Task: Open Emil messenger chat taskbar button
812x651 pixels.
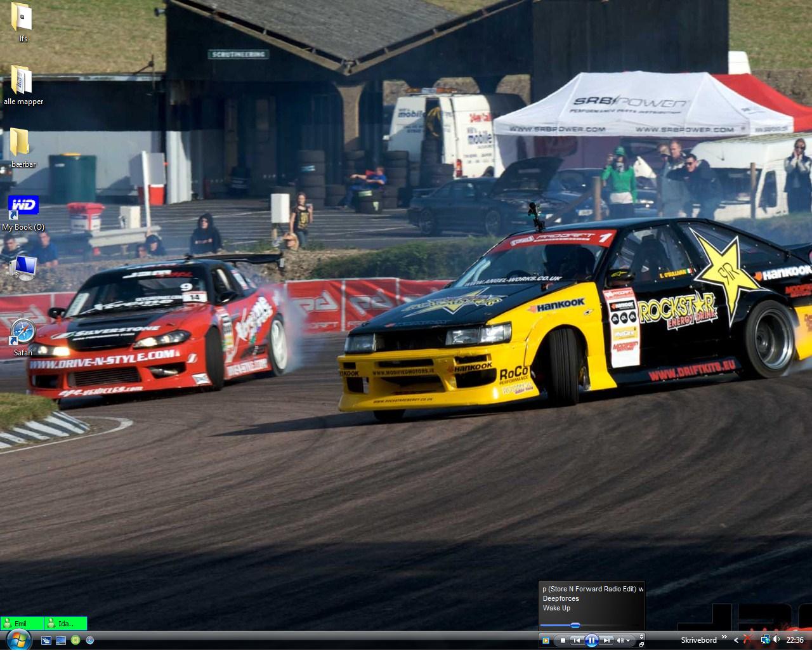Action: [22, 624]
